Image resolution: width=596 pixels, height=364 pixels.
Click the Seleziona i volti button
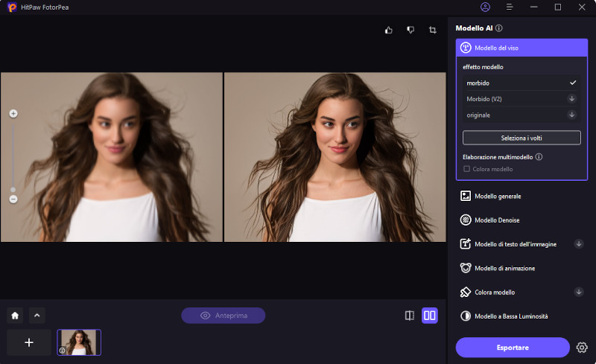point(521,138)
